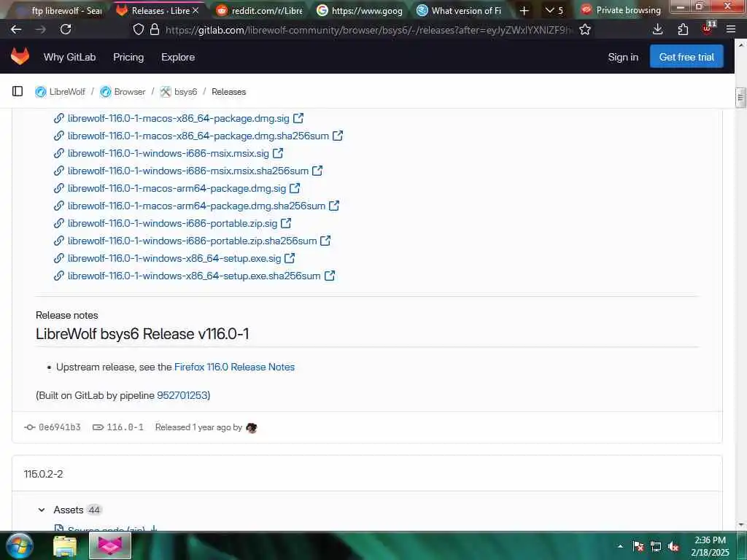The image size is (747, 560).
Task: Open the downloads panel
Action: click(657, 29)
